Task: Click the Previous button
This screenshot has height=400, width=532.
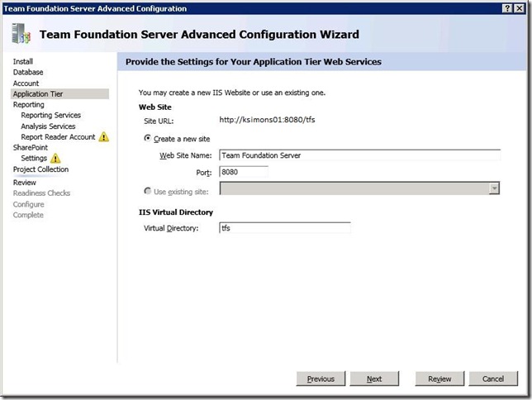Action: 321,379
